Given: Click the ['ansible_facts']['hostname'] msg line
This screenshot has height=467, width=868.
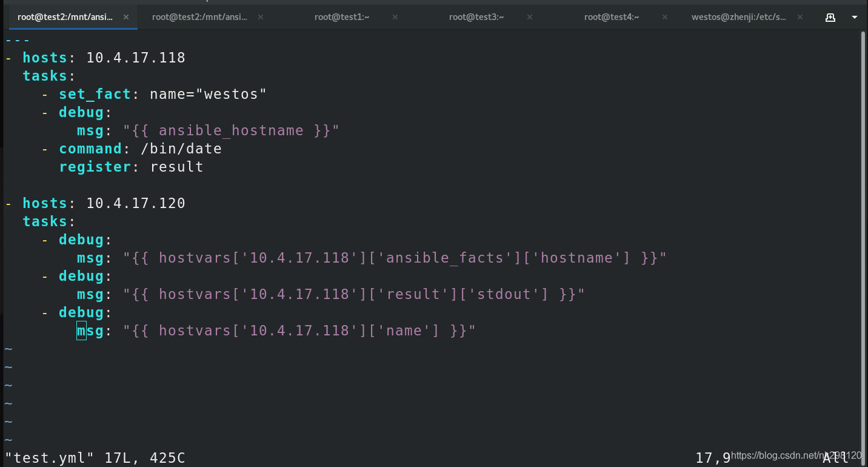Looking at the screenshot, I should coord(372,258).
